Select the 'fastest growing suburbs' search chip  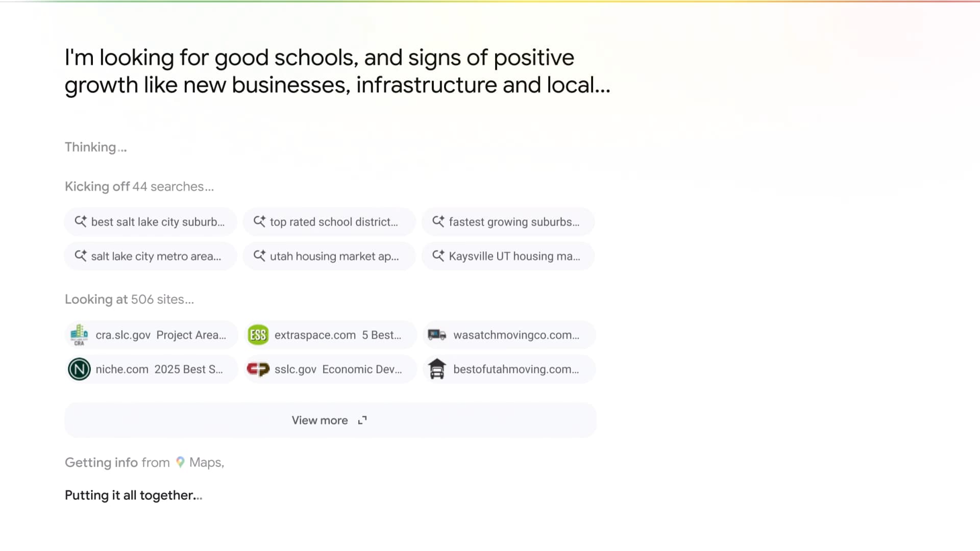(x=513, y=222)
